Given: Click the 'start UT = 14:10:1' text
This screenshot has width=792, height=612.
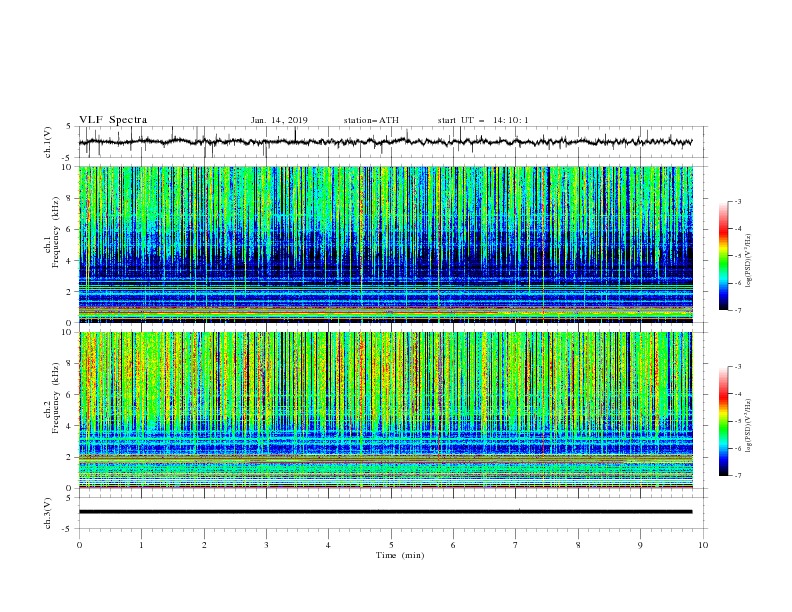Looking at the screenshot, I should pyautogui.click(x=483, y=120).
